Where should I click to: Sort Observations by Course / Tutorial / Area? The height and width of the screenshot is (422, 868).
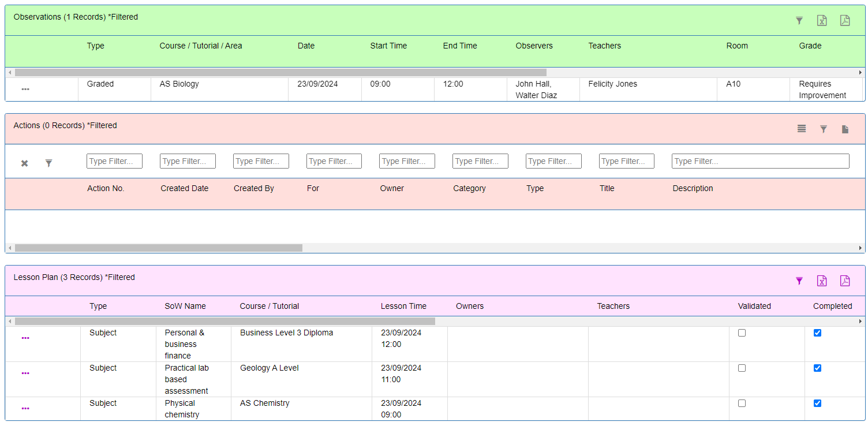point(201,46)
